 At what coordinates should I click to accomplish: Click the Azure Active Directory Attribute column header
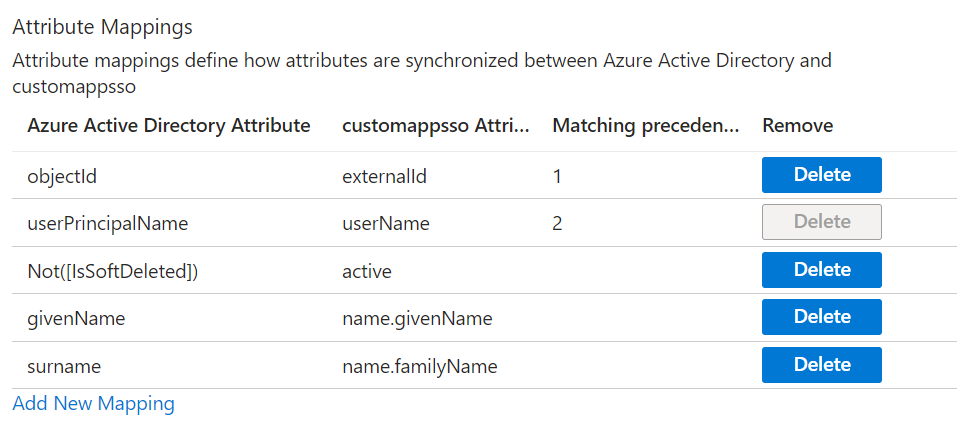[169, 126]
